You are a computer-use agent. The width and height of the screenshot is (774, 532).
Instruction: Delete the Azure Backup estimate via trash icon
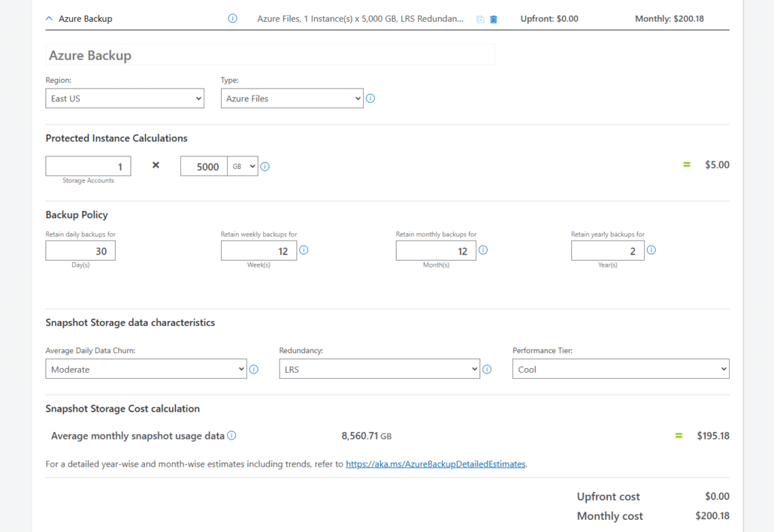click(493, 19)
